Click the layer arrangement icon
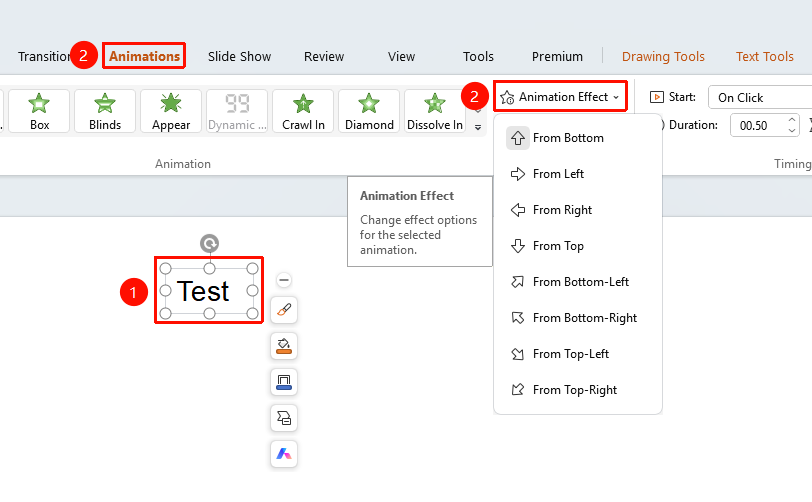Image resolution: width=812 pixels, height=502 pixels. pos(284,418)
